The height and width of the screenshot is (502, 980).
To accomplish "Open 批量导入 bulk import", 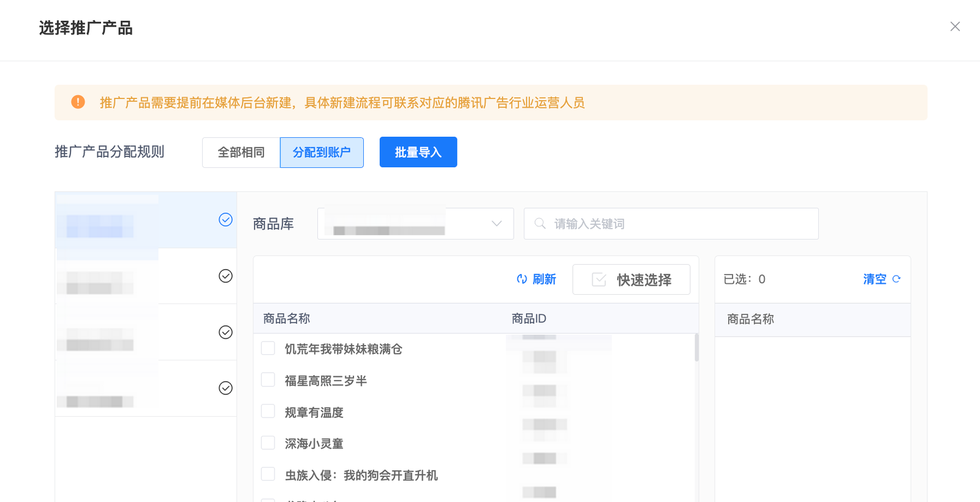I will pos(418,152).
